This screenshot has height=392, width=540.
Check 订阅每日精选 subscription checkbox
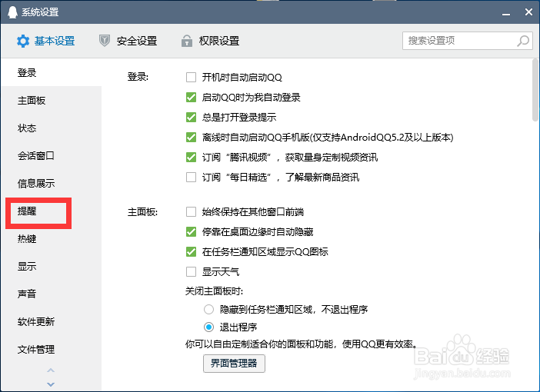point(191,177)
